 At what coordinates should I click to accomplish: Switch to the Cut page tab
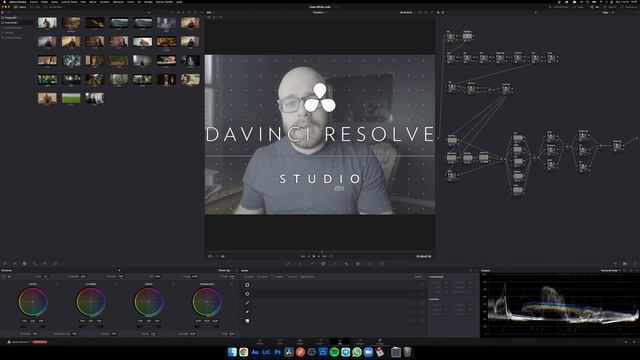pos(280,342)
